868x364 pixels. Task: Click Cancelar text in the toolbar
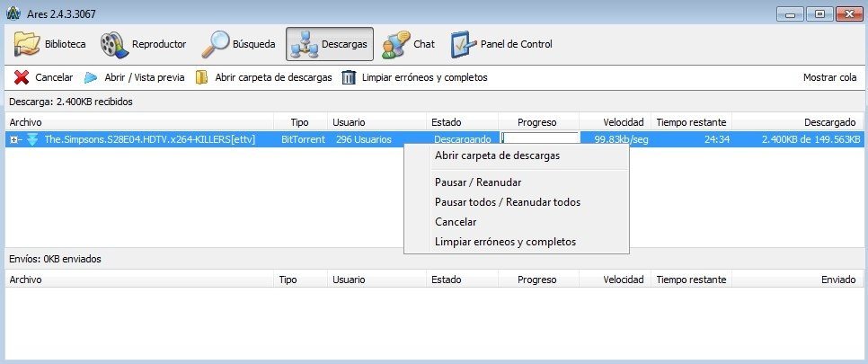coord(54,77)
